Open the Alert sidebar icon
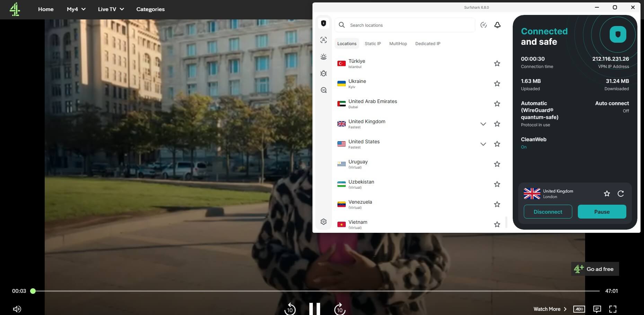 point(324,57)
